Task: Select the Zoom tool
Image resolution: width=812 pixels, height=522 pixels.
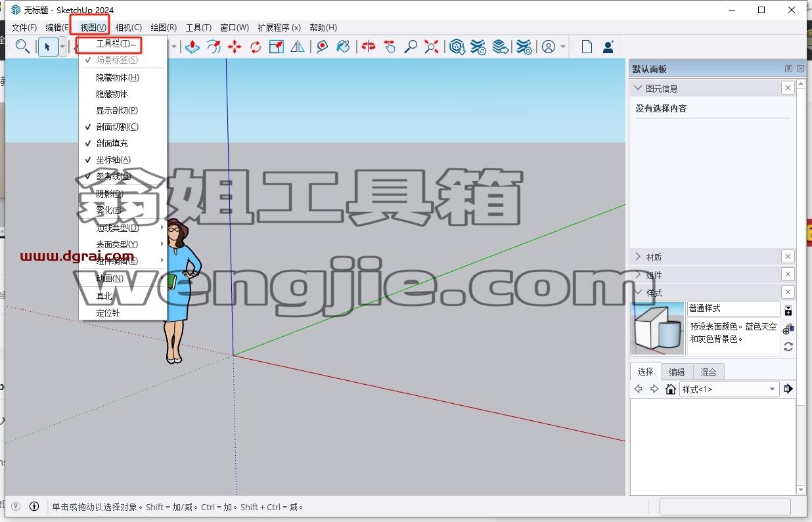Action: [x=411, y=47]
